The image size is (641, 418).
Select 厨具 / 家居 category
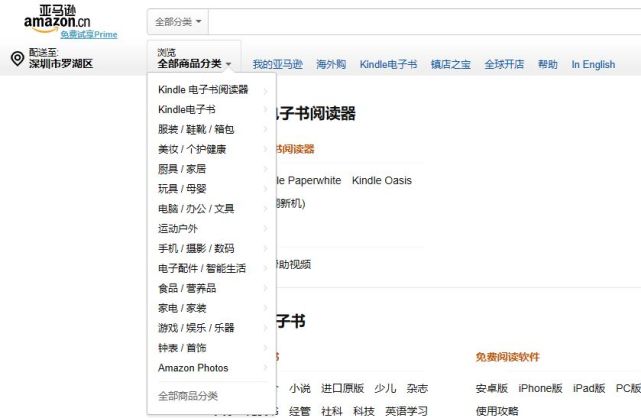pos(182,169)
